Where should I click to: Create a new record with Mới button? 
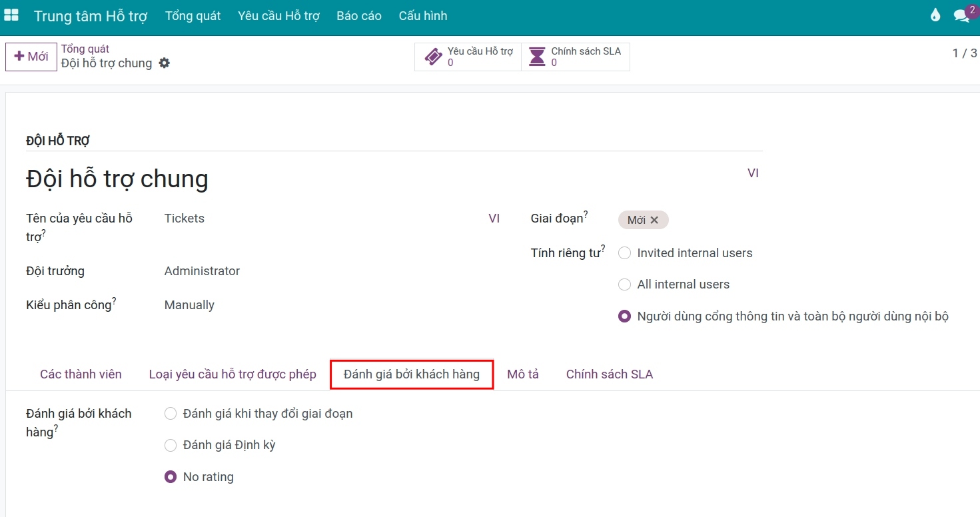pos(31,57)
